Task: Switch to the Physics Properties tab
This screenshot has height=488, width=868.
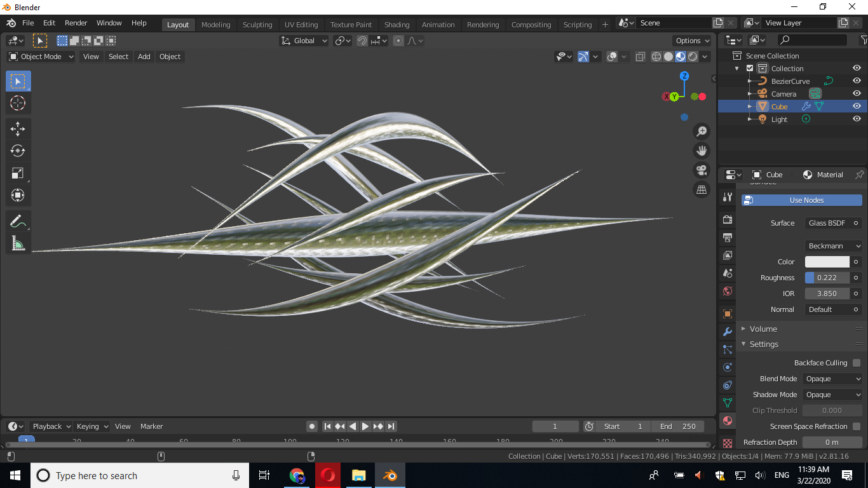Action: coord(727,367)
